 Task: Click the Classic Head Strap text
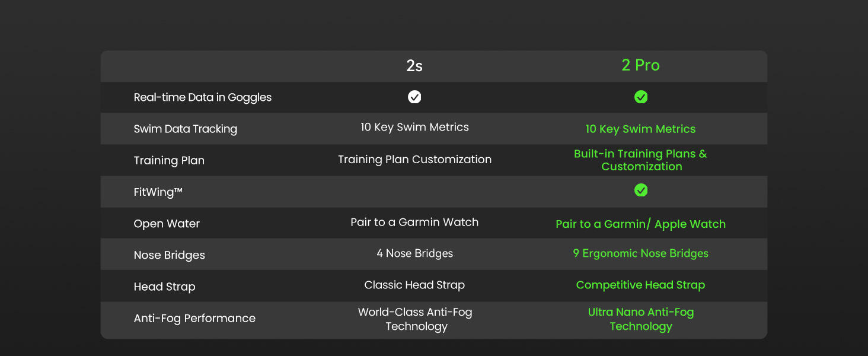414,285
